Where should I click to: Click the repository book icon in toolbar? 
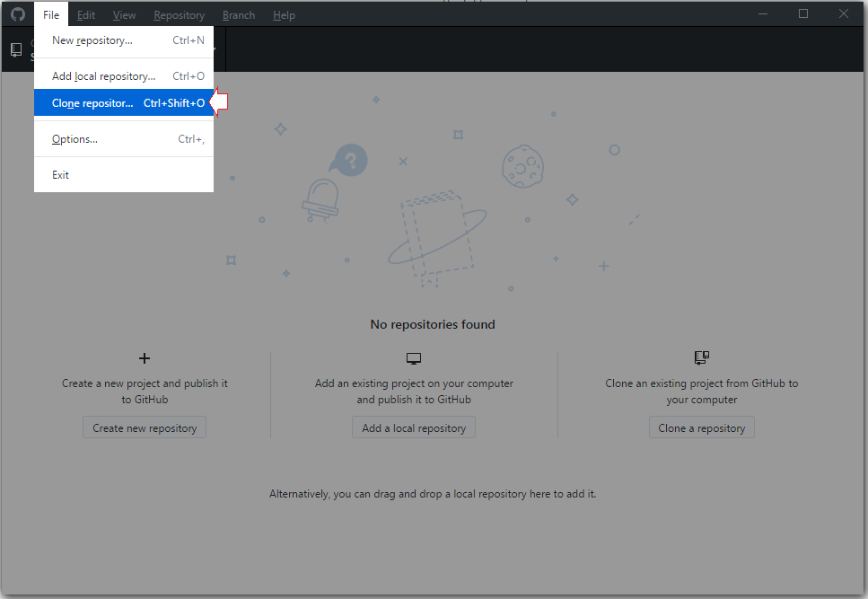[x=16, y=49]
